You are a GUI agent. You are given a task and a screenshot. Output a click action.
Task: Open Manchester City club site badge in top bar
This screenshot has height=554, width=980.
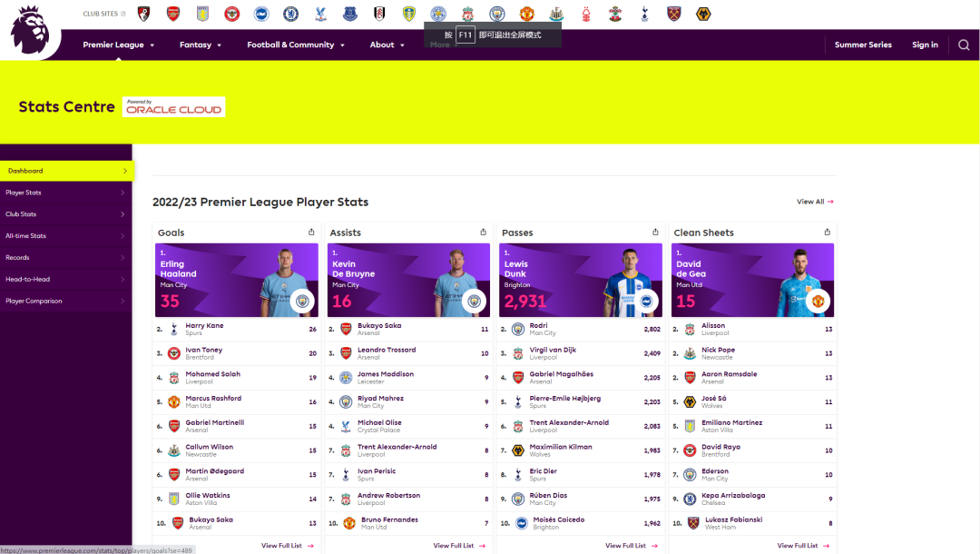click(x=497, y=14)
